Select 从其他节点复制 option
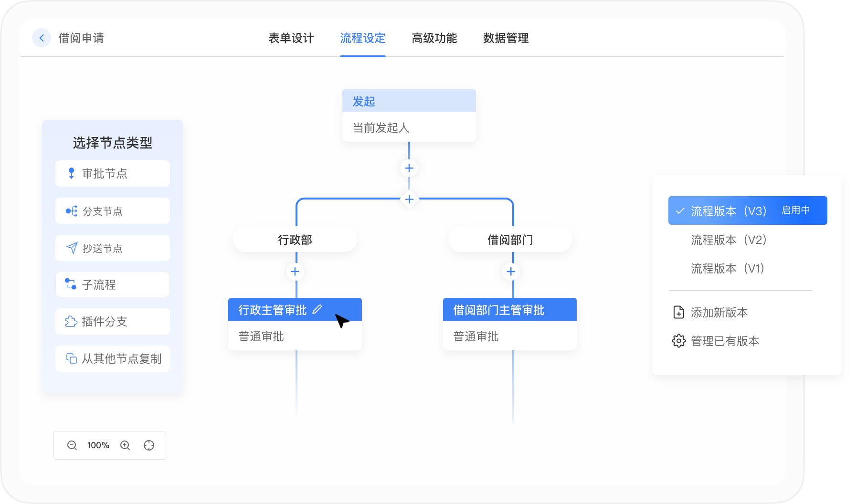 coord(113,358)
